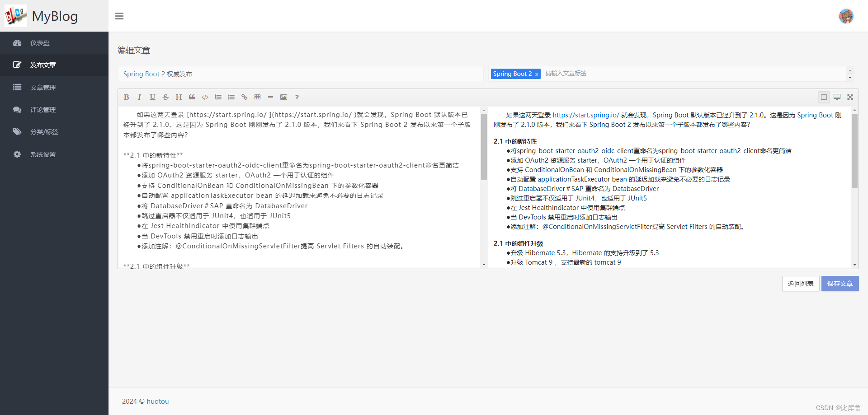Remove the Spring Boot 2 tag
Image resolution: width=868 pixels, height=415 pixels.
click(537, 75)
